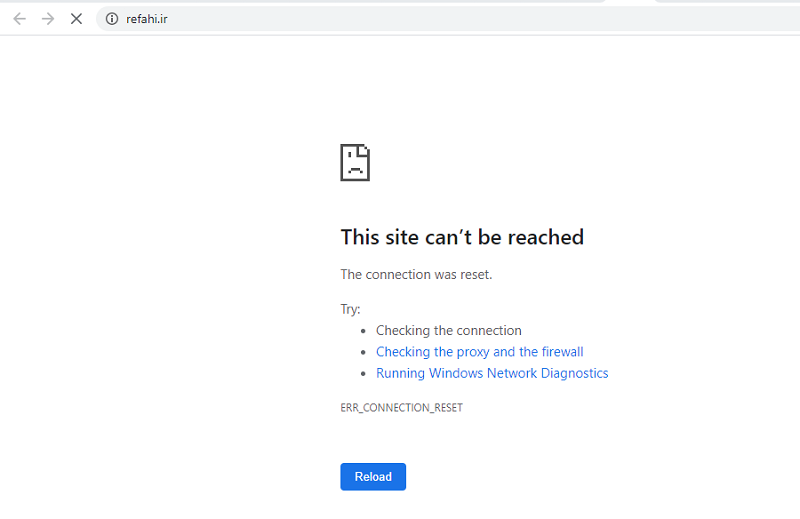Click the refahi.ir address bar
The width and height of the screenshot is (800, 519).
point(448,19)
